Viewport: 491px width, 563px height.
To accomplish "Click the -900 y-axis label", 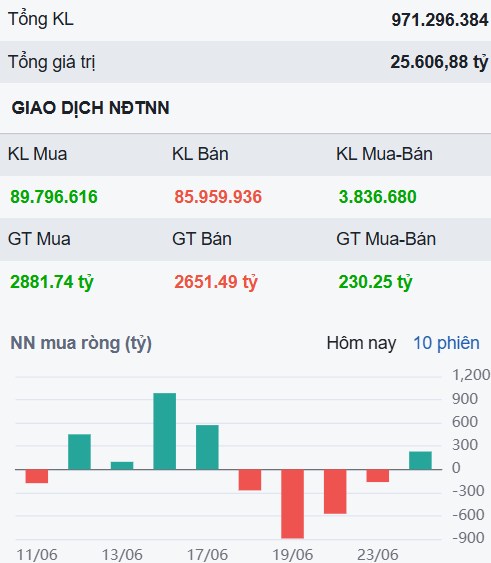I will click(468, 538).
